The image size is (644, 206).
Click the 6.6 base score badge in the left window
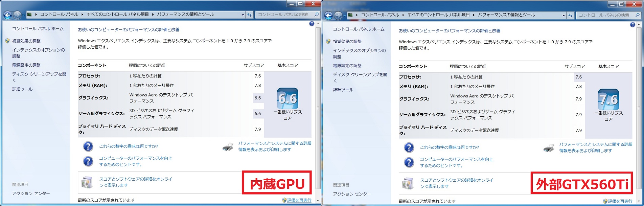287,98
